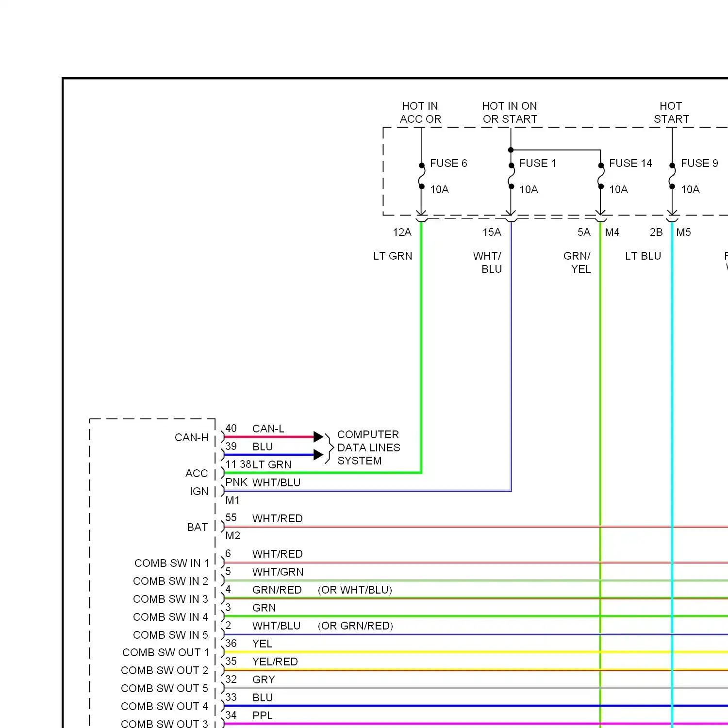Click the IGN terminal label
728x728 pixels.
[199, 491]
